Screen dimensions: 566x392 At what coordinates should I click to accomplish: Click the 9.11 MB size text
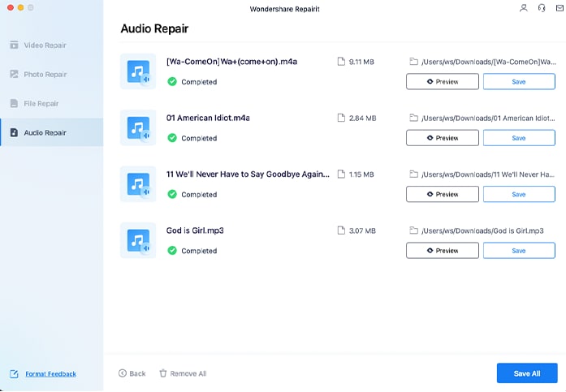tap(361, 62)
